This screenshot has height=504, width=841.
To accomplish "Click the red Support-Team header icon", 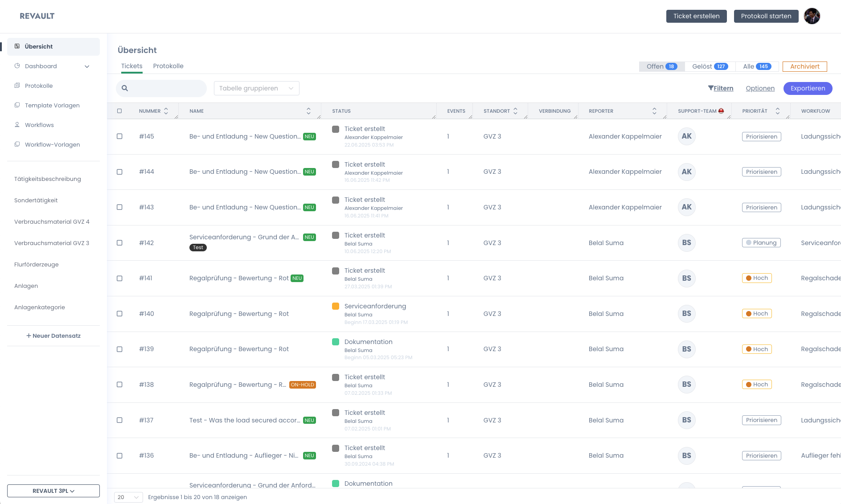I will (721, 111).
